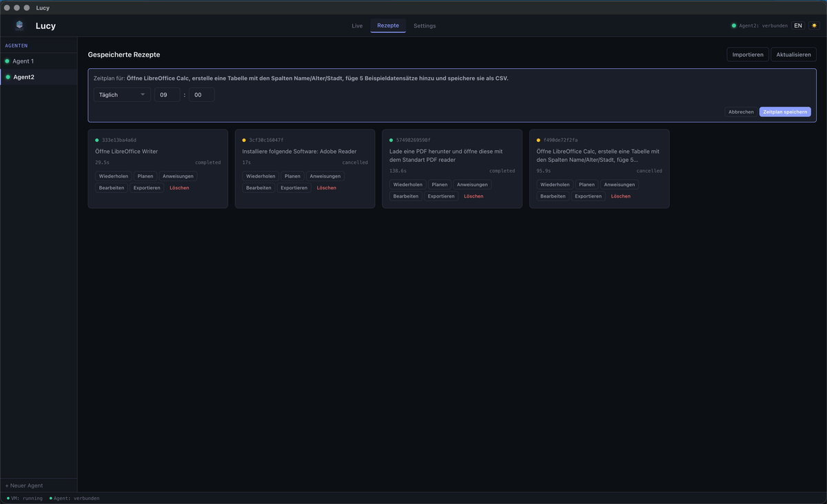Select Agent 1 in the sidebar
827x504 pixels.
coord(23,61)
